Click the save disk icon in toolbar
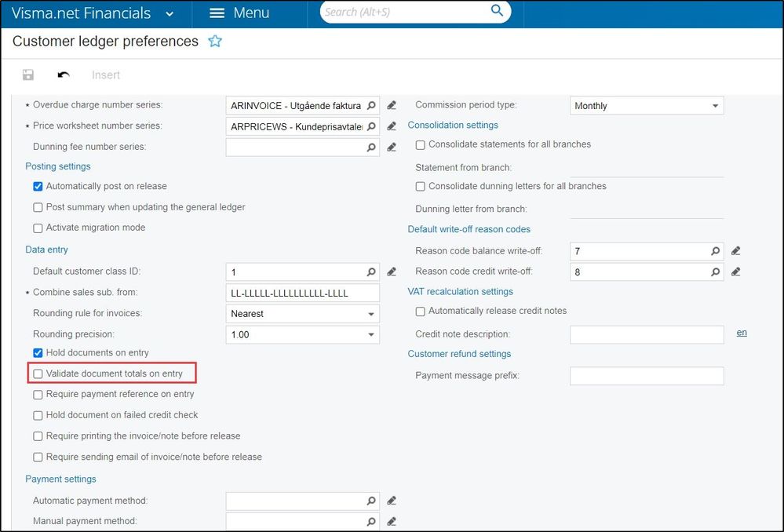The height and width of the screenshot is (532, 784). (28, 75)
